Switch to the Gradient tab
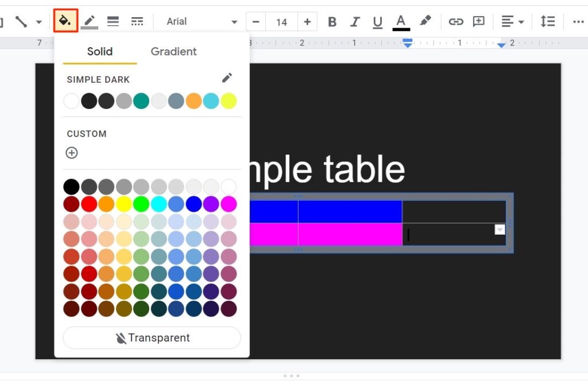588x385 pixels. point(173,52)
